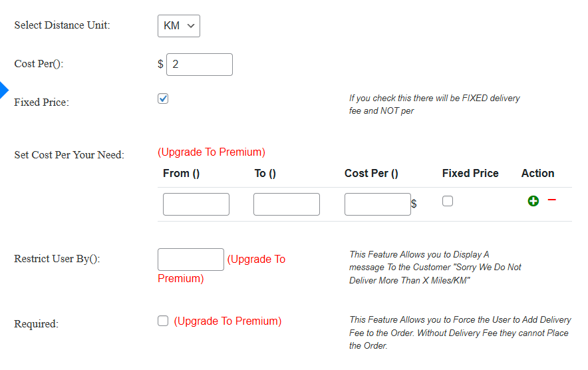588x370 pixels.
Task: Click the Cost Per input field
Action: (x=199, y=65)
